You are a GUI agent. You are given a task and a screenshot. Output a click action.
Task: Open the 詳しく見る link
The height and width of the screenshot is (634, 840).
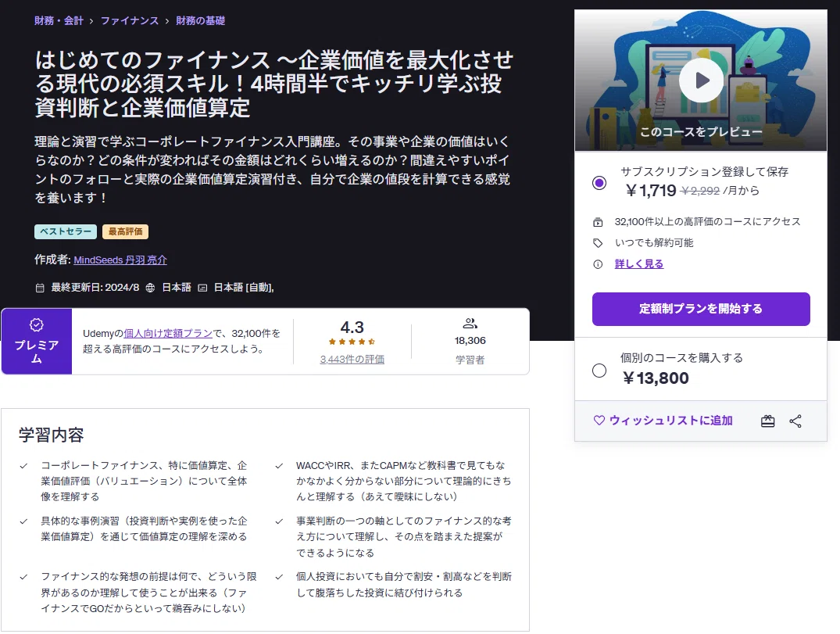pyautogui.click(x=639, y=263)
